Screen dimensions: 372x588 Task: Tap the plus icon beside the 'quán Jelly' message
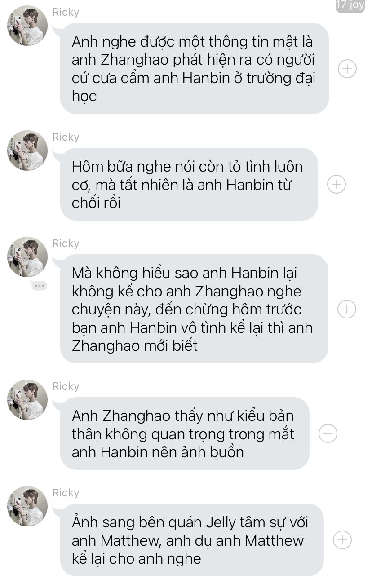pyautogui.click(x=342, y=540)
